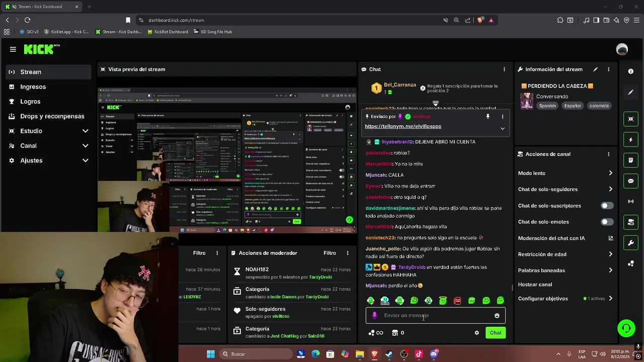Open Moderación del chat con IA link icon

tap(611, 238)
